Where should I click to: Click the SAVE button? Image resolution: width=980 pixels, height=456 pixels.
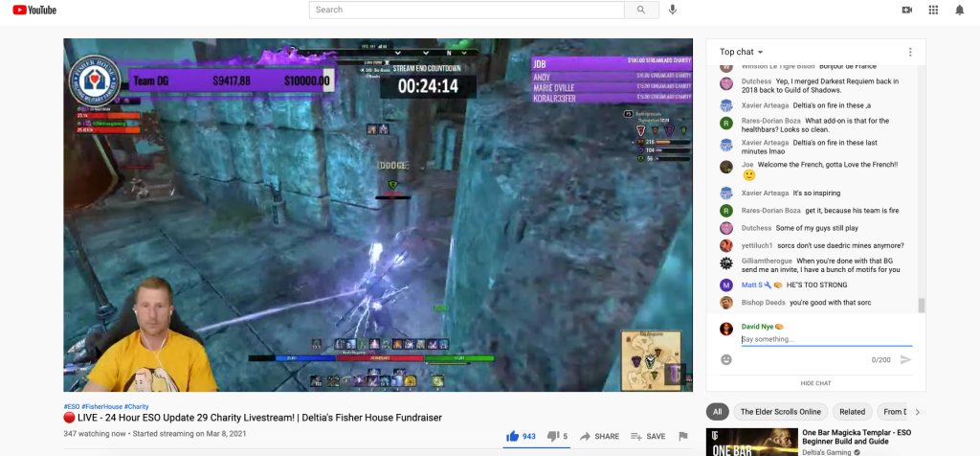[648, 436]
